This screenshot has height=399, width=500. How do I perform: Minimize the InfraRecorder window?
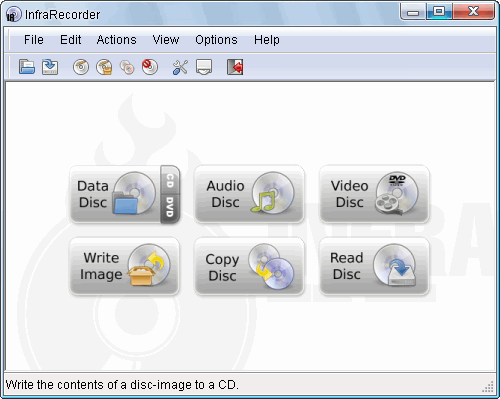click(413, 12)
